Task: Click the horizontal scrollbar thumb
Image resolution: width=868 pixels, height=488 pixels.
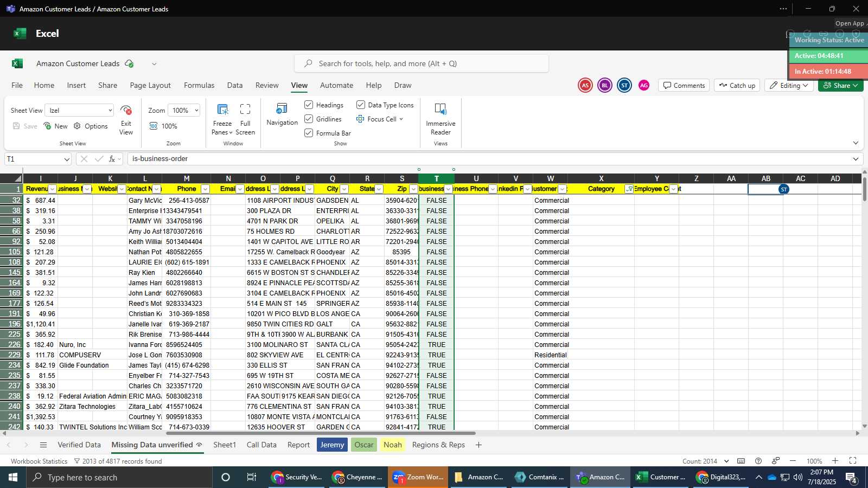Action: pos(321,433)
